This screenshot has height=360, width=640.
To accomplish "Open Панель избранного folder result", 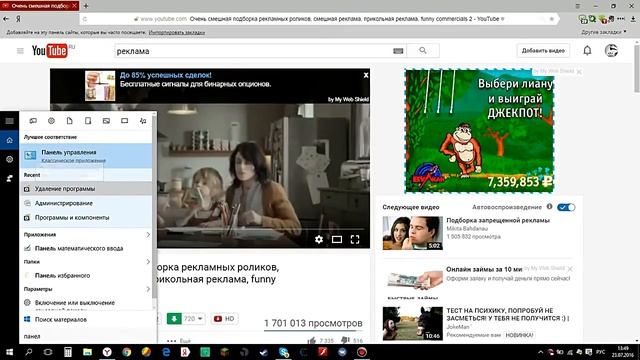I will [x=86, y=276].
